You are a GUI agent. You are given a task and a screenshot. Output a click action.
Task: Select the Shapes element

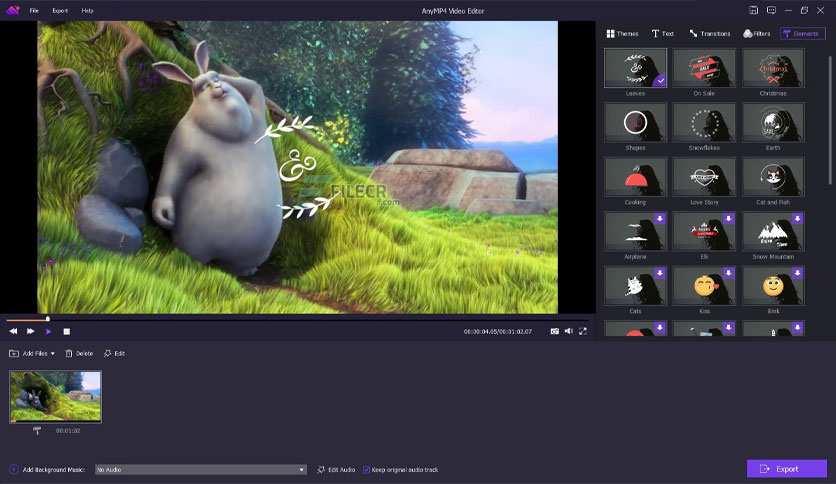pyautogui.click(x=635, y=122)
